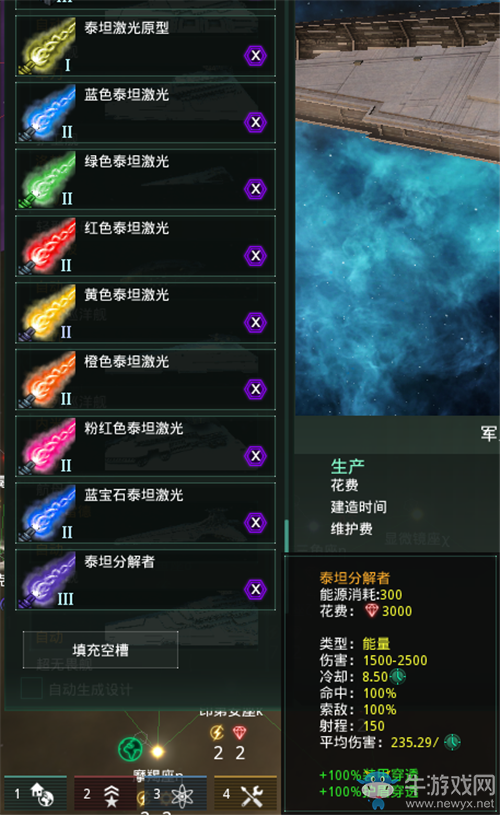Click the 橙色泰坦激光 orange laser icon
Viewport: 500px width, 815px height.
point(47,379)
